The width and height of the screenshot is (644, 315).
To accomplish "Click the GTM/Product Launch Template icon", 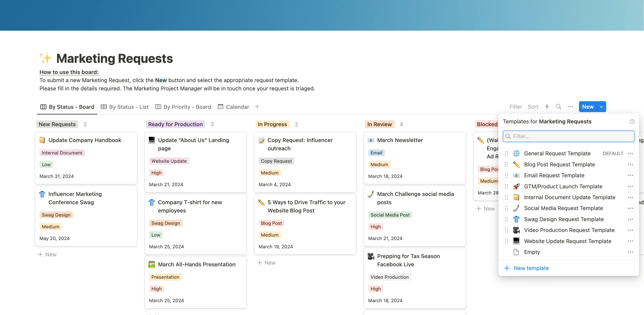I will pyautogui.click(x=517, y=186).
